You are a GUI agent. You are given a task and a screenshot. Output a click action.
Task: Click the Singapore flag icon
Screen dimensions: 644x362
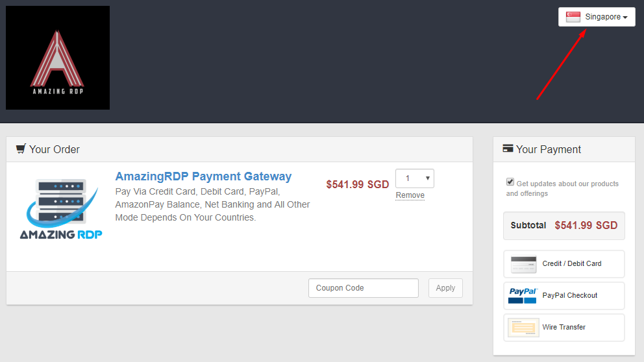pyautogui.click(x=573, y=17)
